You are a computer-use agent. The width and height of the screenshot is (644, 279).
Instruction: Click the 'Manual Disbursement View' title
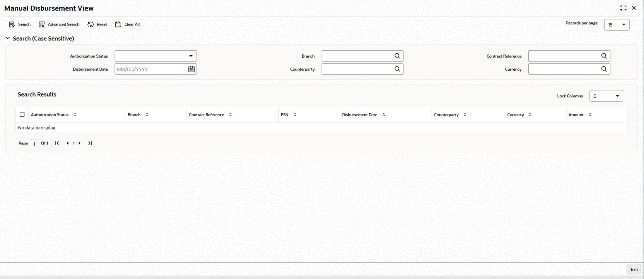click(x=49, y=8)
